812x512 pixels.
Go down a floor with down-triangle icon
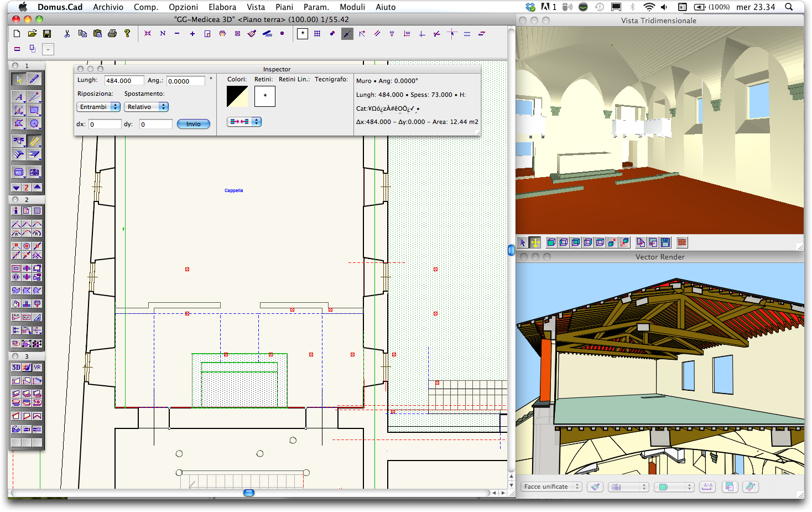[17, 188]
